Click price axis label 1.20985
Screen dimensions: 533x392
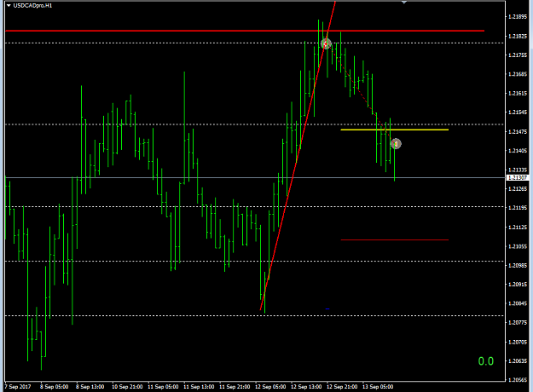click(x=518, y=265)
